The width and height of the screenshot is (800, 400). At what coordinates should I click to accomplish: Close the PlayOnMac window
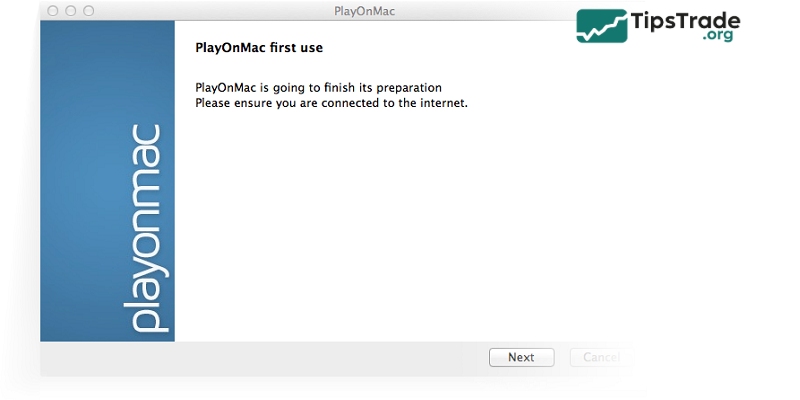pyautogui.click(x=53, y=11)
